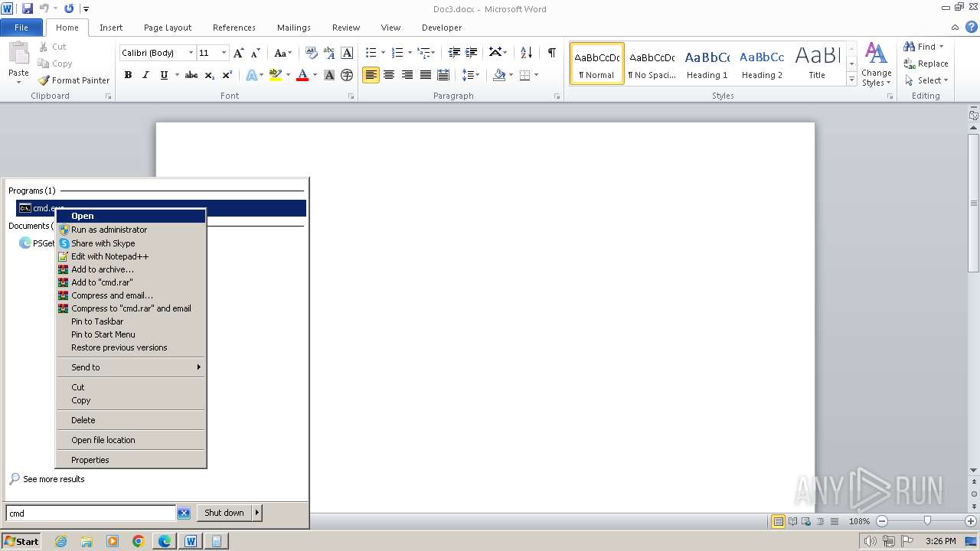Open the Page Layout tab

coord(168,28)
